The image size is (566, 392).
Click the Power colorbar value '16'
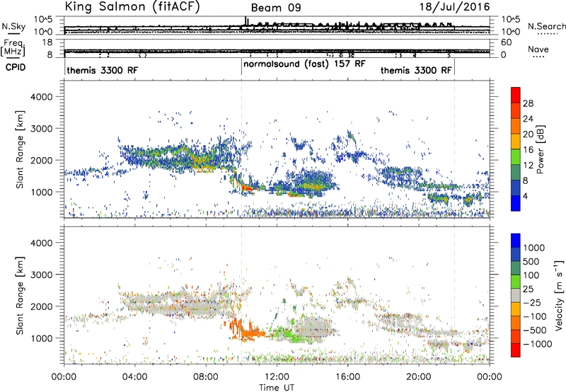click(x=528, y=150)
